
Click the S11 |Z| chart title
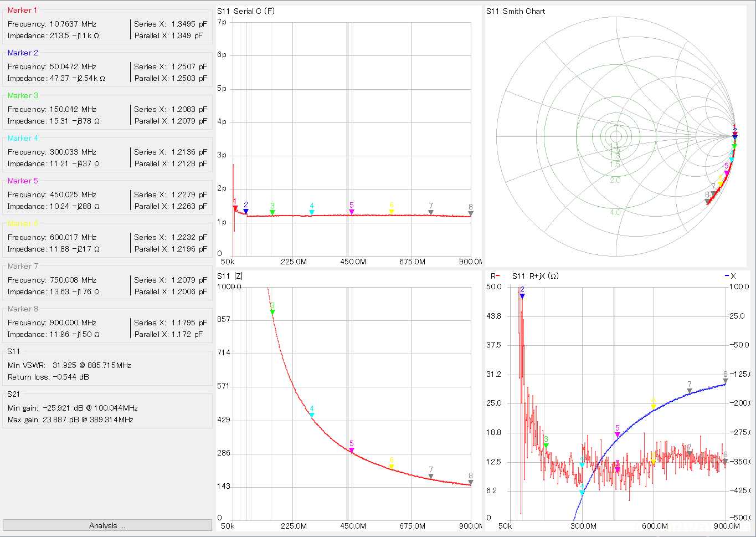(x=229, y=275)
